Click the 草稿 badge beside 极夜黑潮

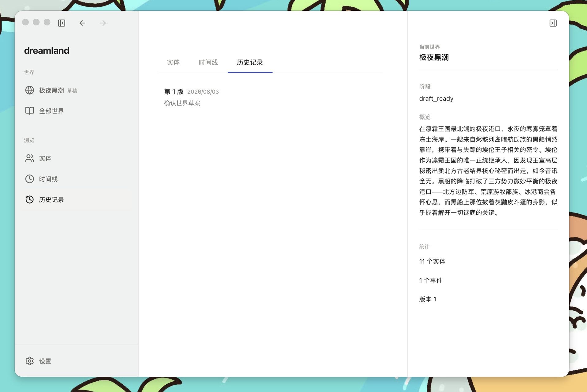(x=72, y=91)
